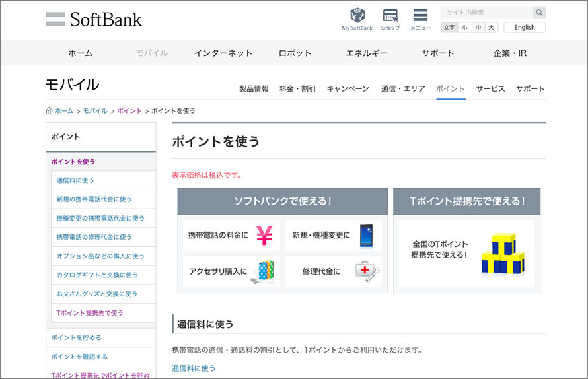Open インターネット navigation item
Image resolution: width=588 pixels, height=379 pixels.
click(x=223, y=53)
